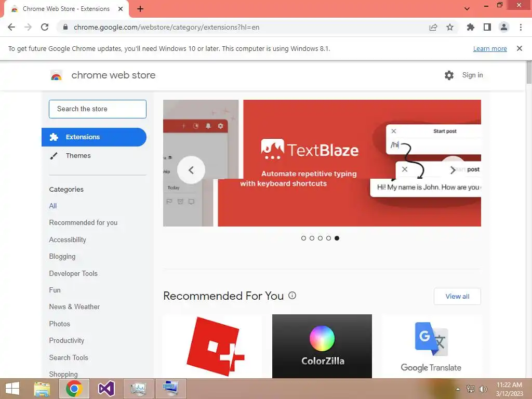
Task: Open the Search Tools category
Action: coord(69,357)
